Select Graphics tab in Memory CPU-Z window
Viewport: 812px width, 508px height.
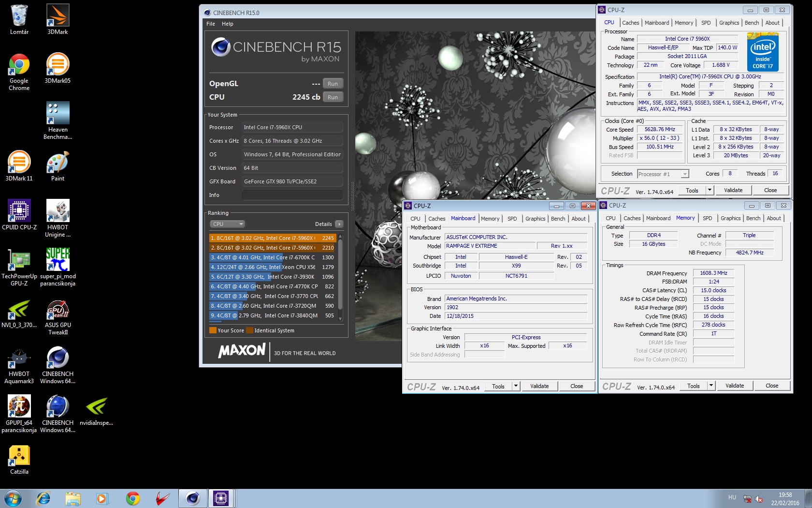[x=730, y=218]
